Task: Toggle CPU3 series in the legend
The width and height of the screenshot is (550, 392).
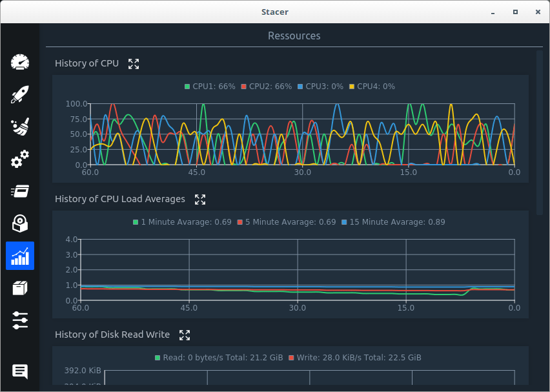Action: 324,87
